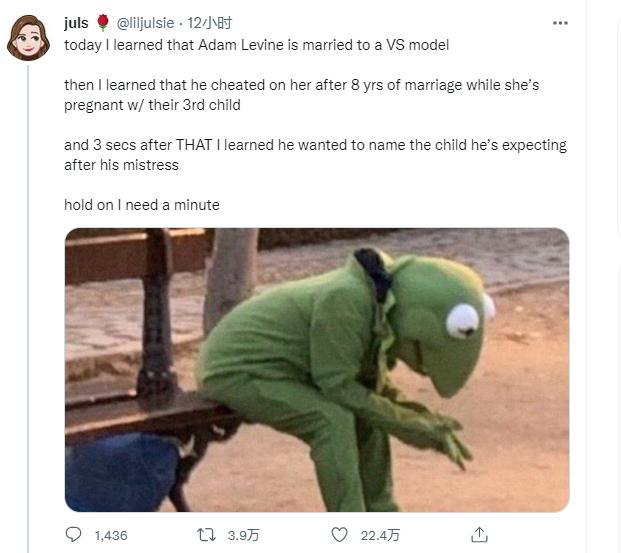Click the line about Adam Levine

pos(257,45)
